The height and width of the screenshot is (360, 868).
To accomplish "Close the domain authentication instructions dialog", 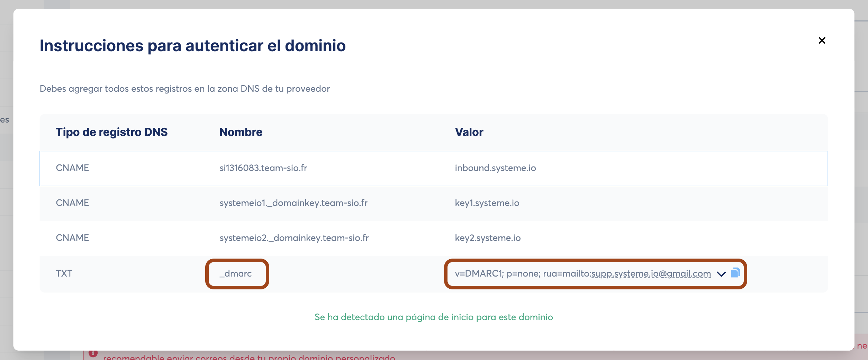I will pos(822,40).
